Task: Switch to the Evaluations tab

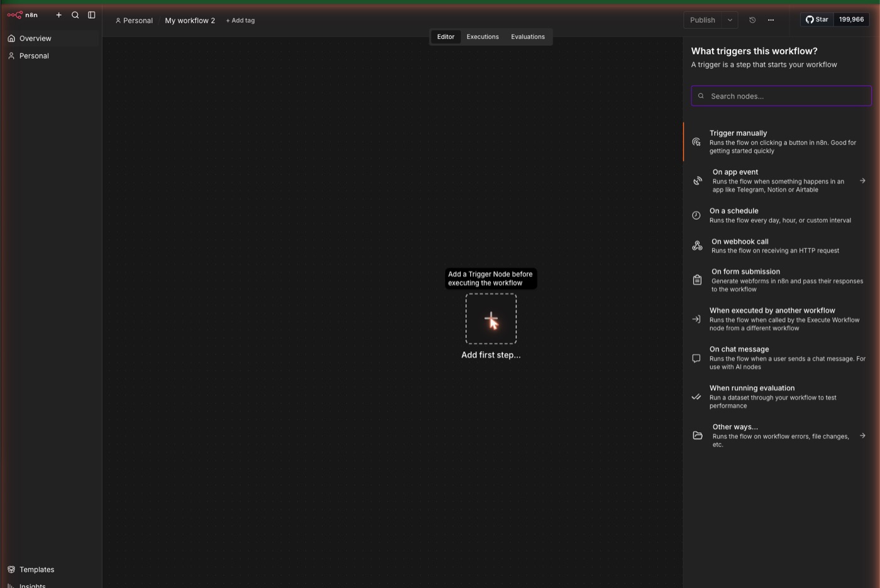Action: click(528, 37)
